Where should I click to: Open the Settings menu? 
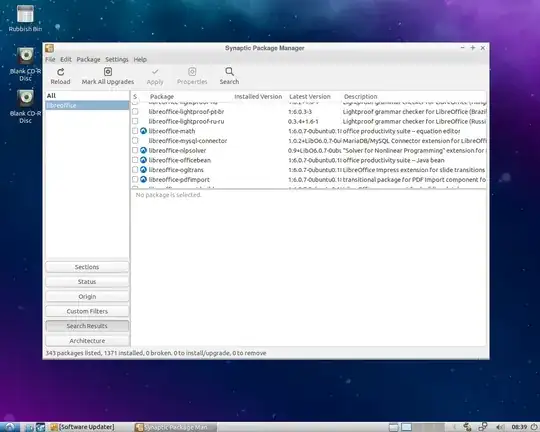(117, 60)
